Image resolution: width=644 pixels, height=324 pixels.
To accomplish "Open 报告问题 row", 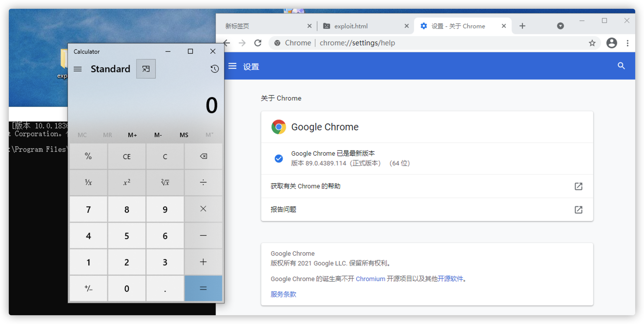I will (427, 209).
